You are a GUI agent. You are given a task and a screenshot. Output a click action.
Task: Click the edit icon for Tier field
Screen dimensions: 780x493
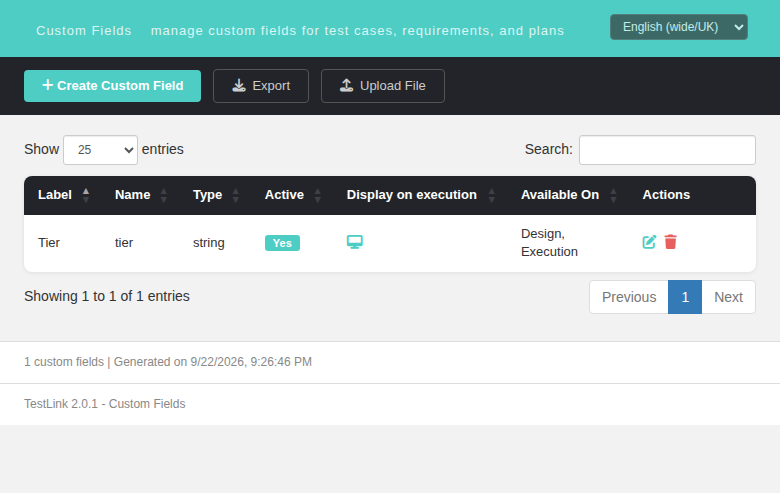[x=649, y=242]
